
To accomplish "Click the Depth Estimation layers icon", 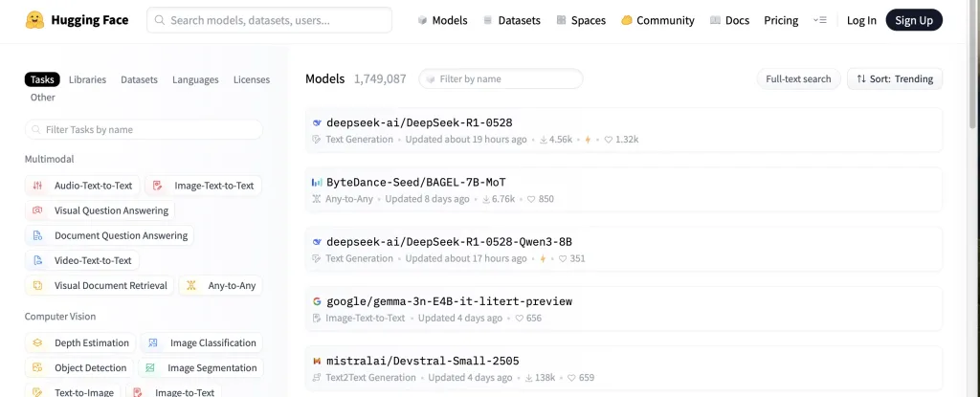I will pos(37,342).
